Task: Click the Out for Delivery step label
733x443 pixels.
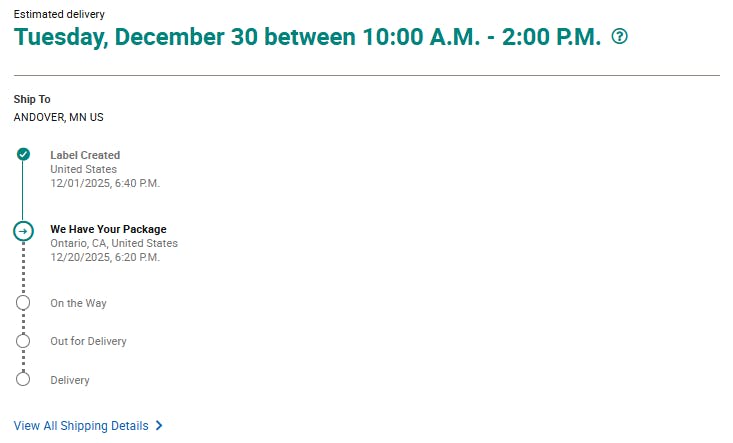Action: (x=88, y=341)
